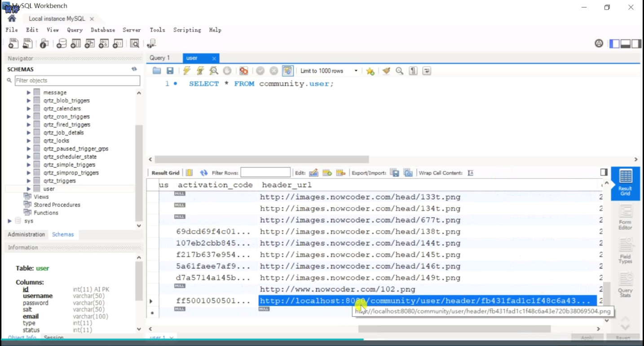Switch to the Administration tab

point(26,235)
